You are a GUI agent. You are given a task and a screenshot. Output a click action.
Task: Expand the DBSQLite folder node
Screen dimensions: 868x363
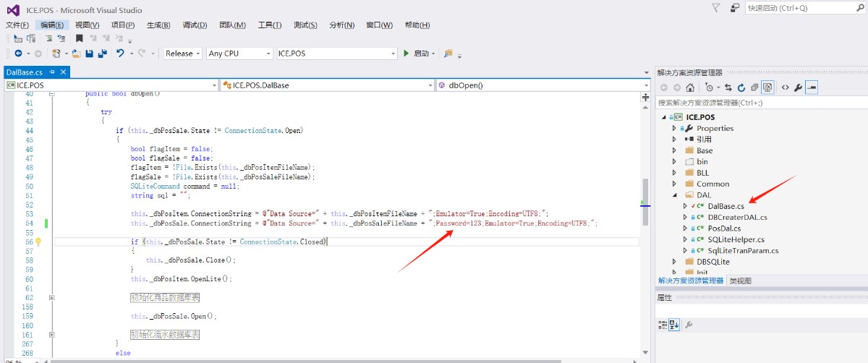(x=674, y=262)
